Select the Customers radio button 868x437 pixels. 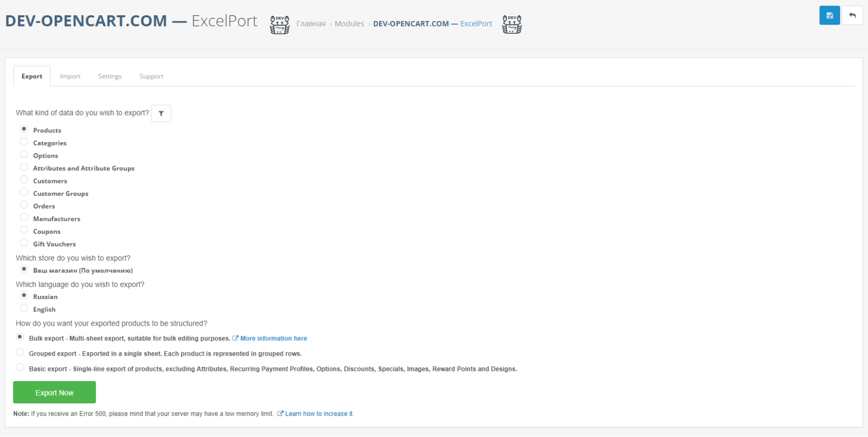pos(24,180)
